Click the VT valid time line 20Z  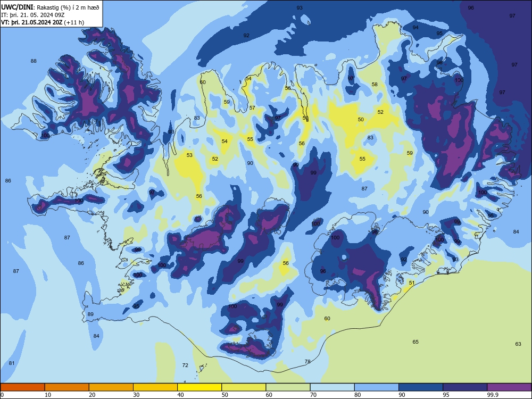click(x=43, y=22)
